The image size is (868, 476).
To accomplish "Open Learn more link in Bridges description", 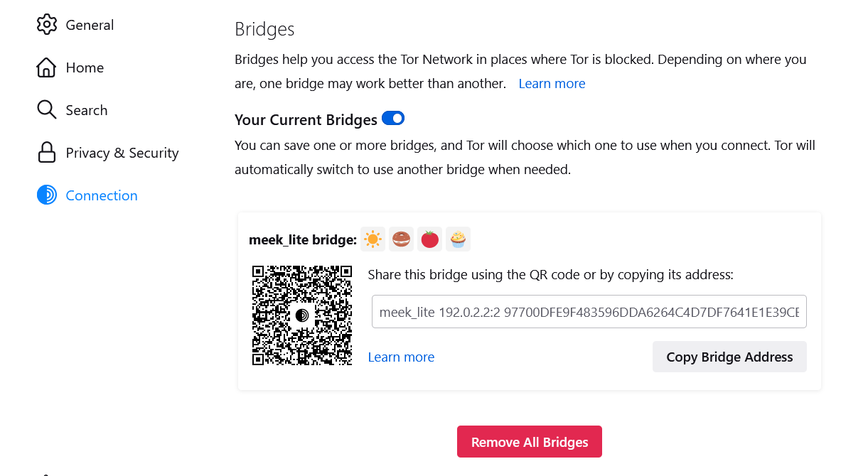I will (x=552, y=84).
